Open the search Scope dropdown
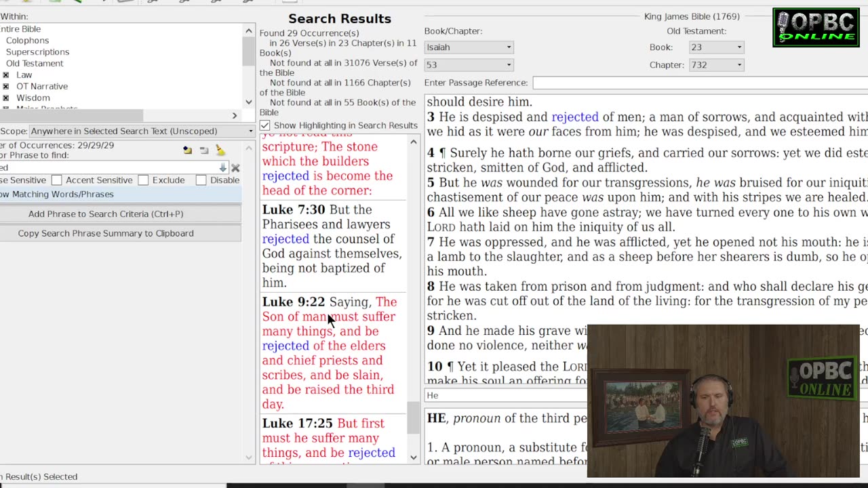The width and height of the screenshot is (868, 488). pyautogui.click(x=142, y=131)
